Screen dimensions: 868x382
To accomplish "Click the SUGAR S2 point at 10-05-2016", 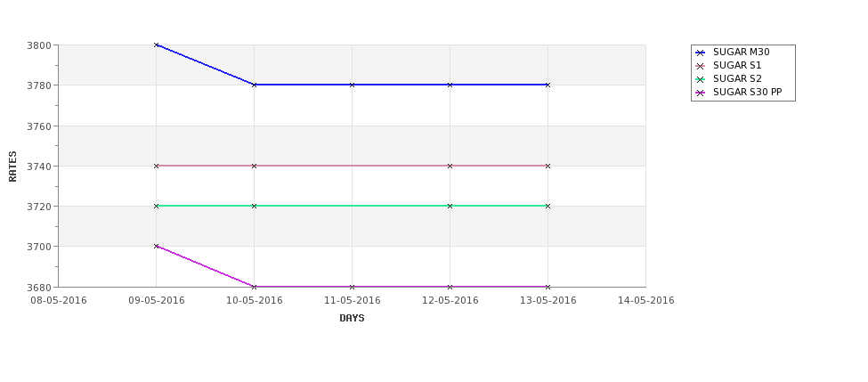I will [254, 206].
